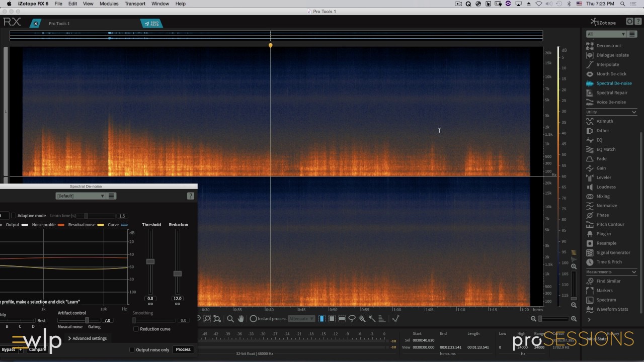Open the Attenuate mode dropdown
This screenshot has width=644, height=362.
[301, 319]
